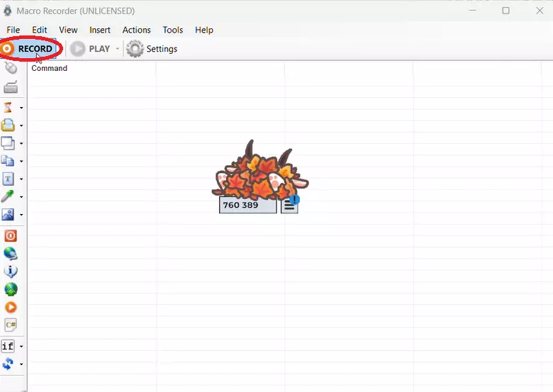This screenshot has width=553, height=392.
Task: Insert an 'if' condition via if icon
Action: tap(8, 346)
